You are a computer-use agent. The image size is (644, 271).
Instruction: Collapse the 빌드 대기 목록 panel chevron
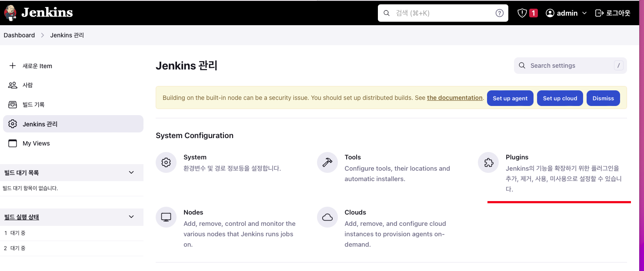pos(132,172)
